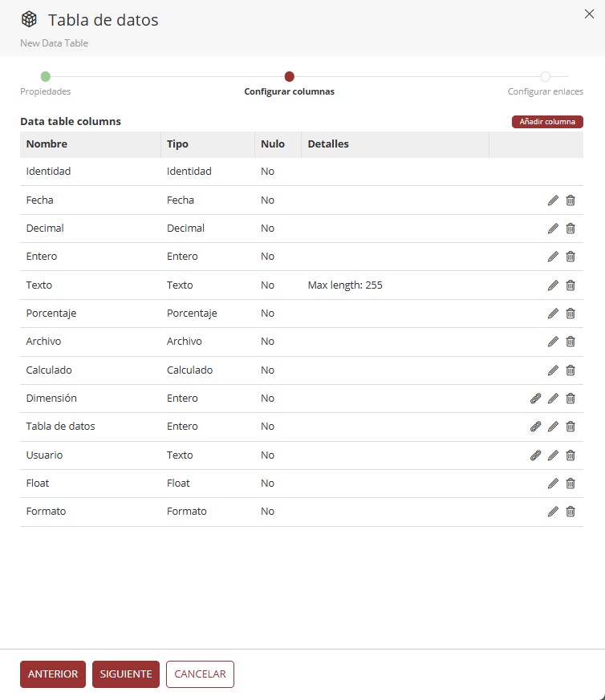Delete the Decimal column using trash icon
This screenshot has width=605, height=700.
[x=570, y=229]
